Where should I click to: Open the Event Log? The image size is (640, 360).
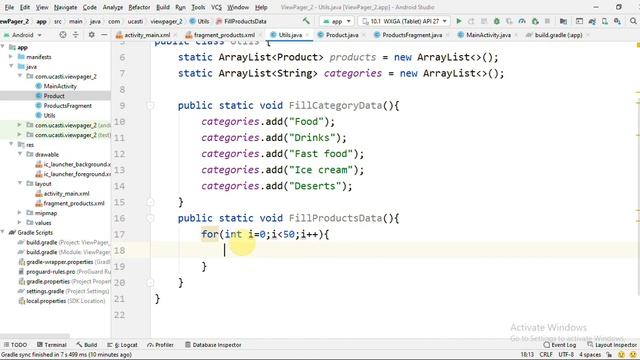[x=560, y=345]
